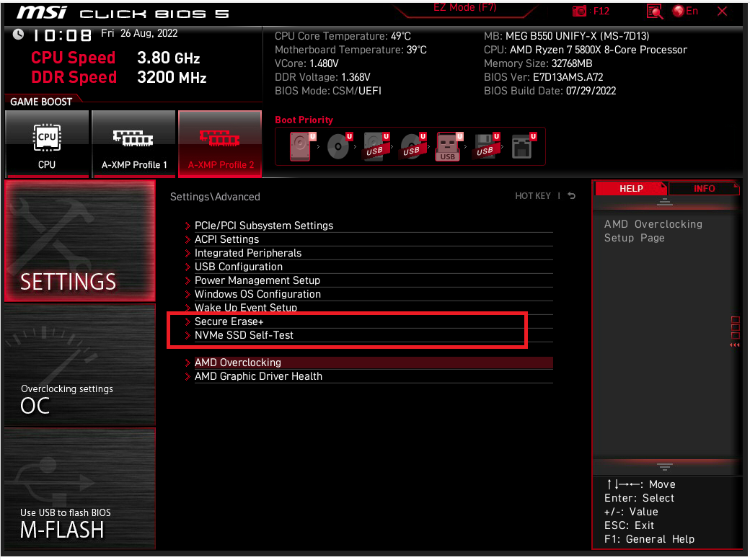This screenshot has width=750, height=560.
Task: Enable A-XMP Profile 1
Action: [x=133, y=144]
